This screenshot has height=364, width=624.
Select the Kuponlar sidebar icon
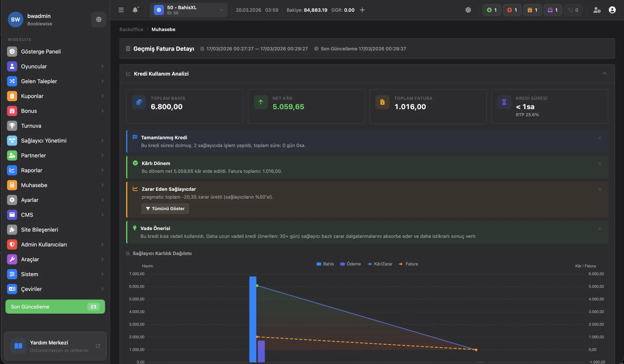coord(12,96)
